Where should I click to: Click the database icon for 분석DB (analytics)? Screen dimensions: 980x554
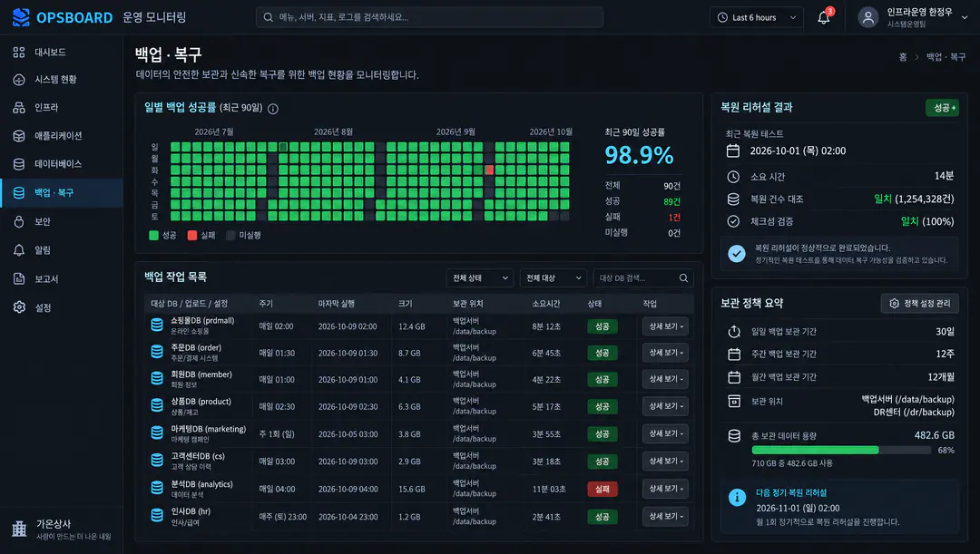[x=157, y=489]
